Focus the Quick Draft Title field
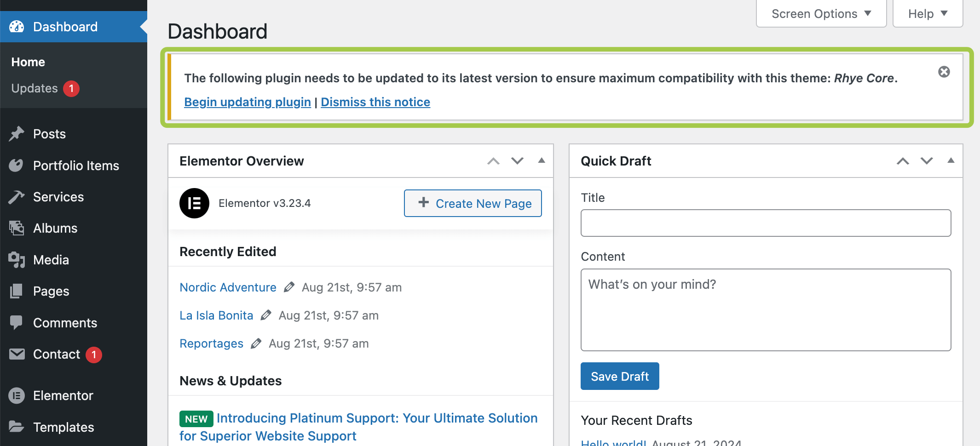Viewport: 980px width, 446px height. coord(766,223)
